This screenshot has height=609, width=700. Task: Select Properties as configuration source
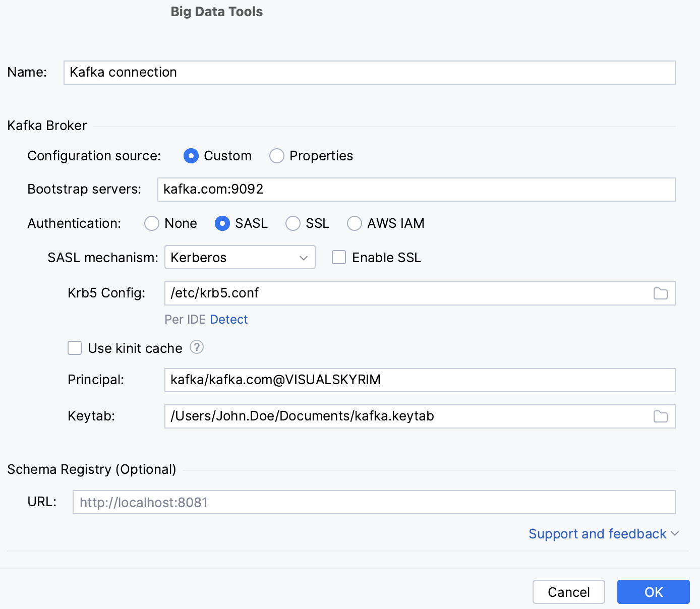pos(277,156)
